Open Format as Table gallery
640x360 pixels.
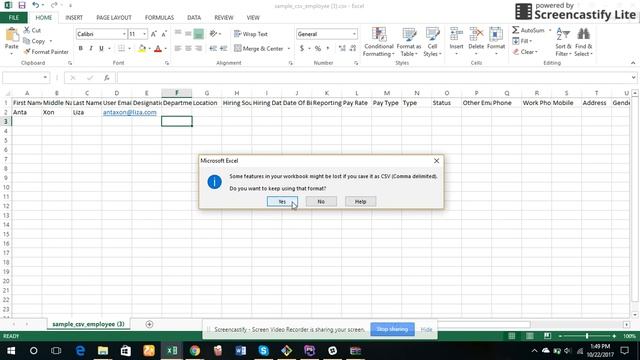click(x=409, y=42)
